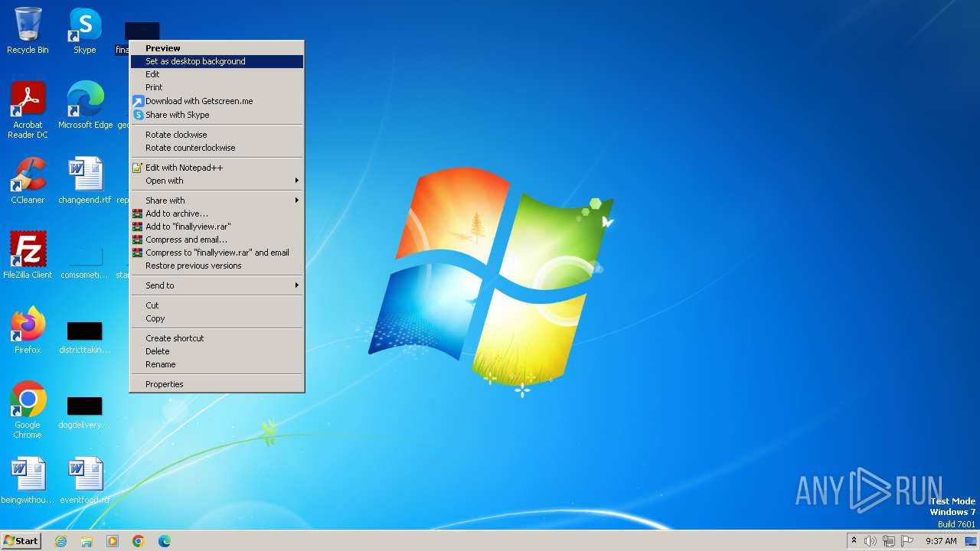
Task: Select Edit with Notepad++
Action: 217,168
